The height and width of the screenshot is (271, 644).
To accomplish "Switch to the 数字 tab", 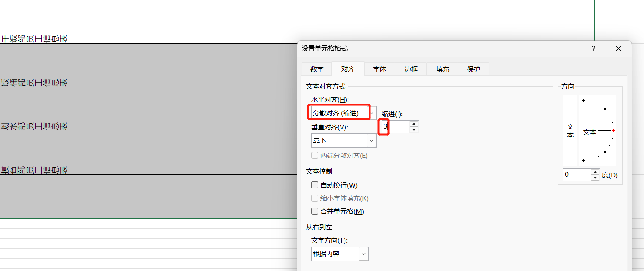I will click(317, 69).
